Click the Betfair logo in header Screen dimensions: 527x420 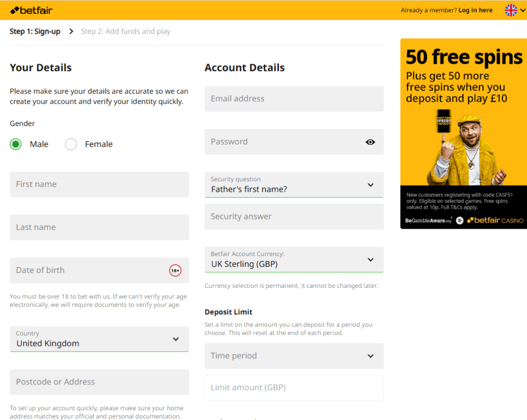31,10
